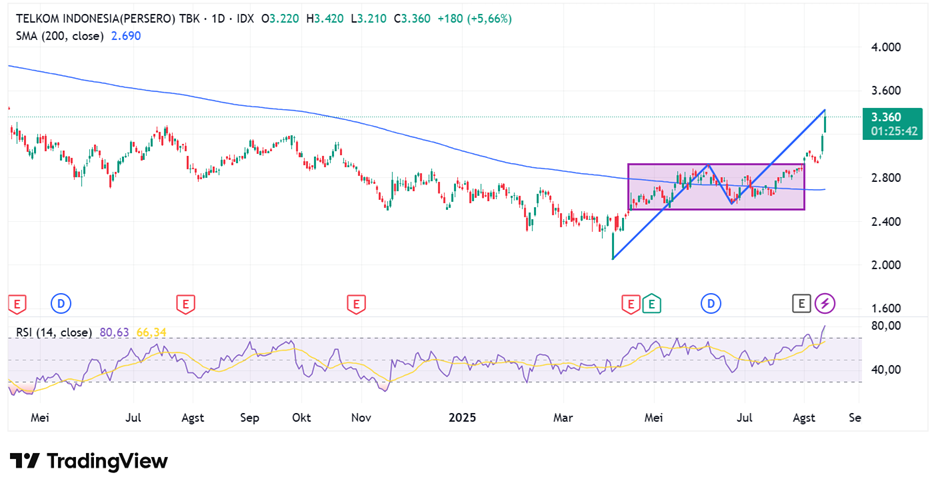Click the green E earnings marker
The height and width of the screenshot is (491, 934).
652,302
